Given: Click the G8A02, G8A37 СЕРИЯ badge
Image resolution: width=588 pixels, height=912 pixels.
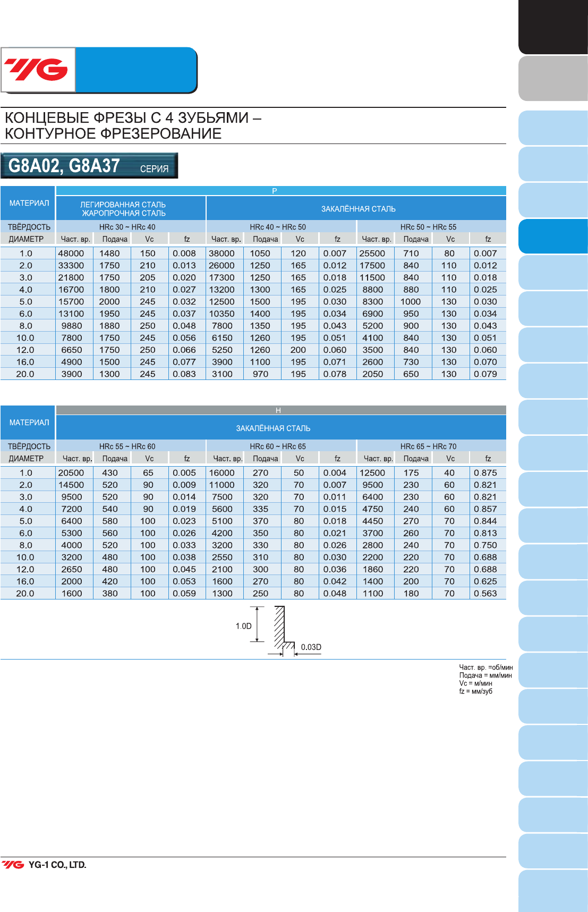Looking at the screenshot, I should 89,166.
